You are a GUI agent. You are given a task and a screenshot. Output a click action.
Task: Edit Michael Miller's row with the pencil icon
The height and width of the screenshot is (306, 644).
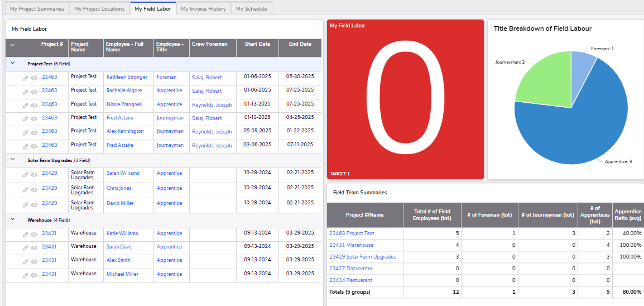pos(26,275)
